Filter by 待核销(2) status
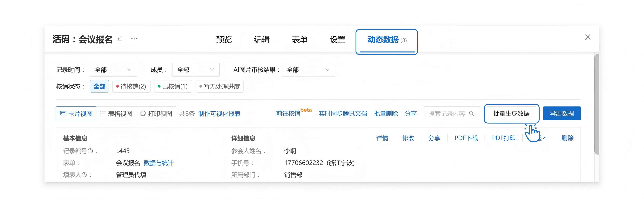This screenshot has width=644, height=199. pyautogui.click(x=131, y=86)
